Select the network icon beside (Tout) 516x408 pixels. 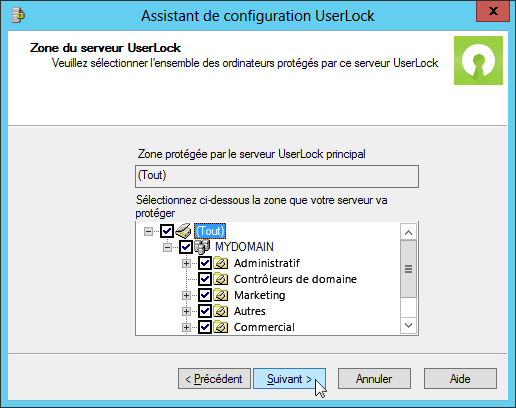(183, 231)
